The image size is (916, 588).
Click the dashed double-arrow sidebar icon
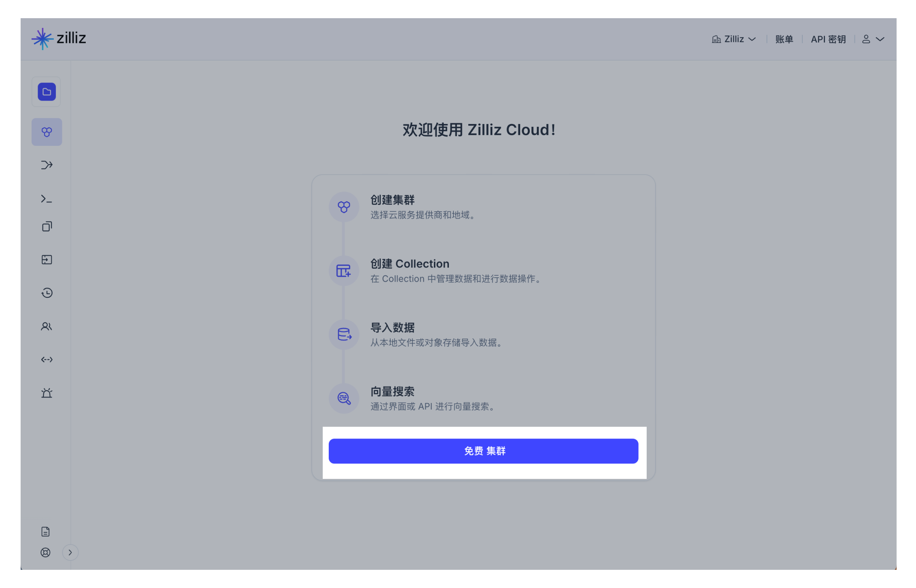[x=47, y=360]
